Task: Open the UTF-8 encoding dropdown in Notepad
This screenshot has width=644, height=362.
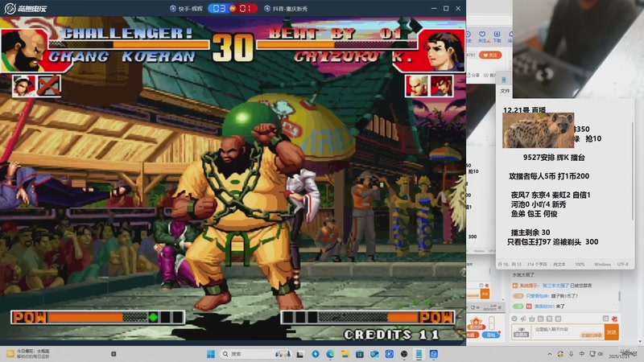Action: pos(622,265)
